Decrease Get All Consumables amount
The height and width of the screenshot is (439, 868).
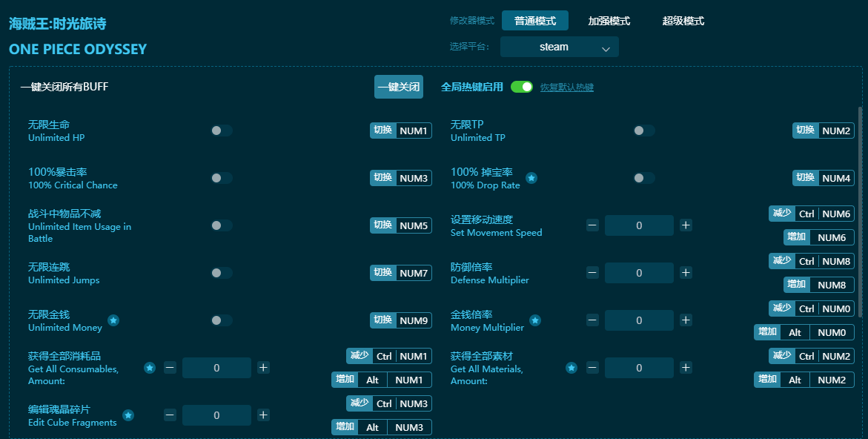[170, 368]
